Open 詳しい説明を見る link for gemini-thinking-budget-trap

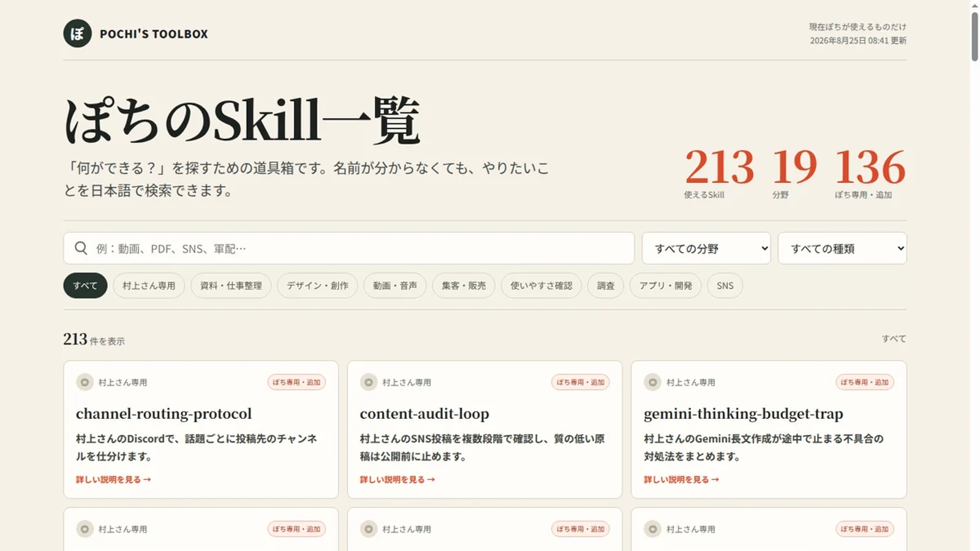pos(682,479)
